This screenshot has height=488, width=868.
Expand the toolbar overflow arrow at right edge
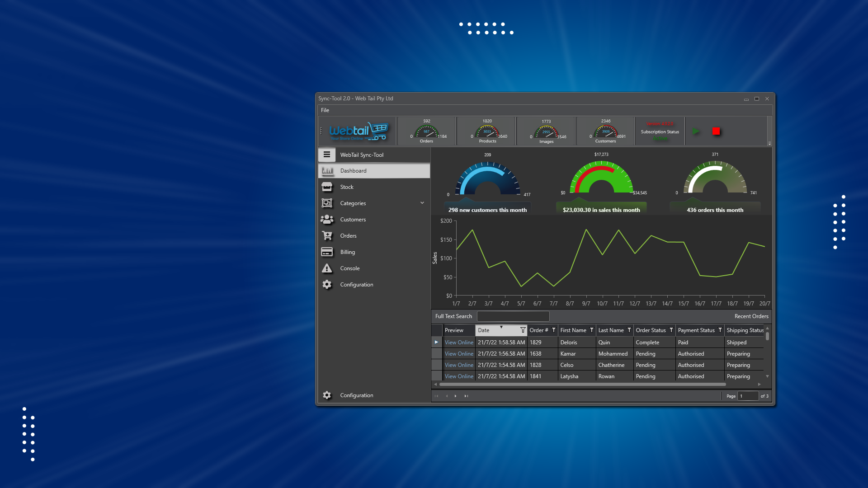tap(769, 144)
